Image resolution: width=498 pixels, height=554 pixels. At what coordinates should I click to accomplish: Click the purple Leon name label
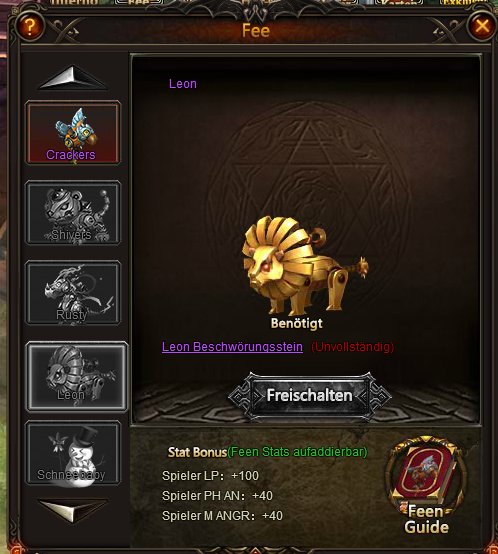coord(183,84)
